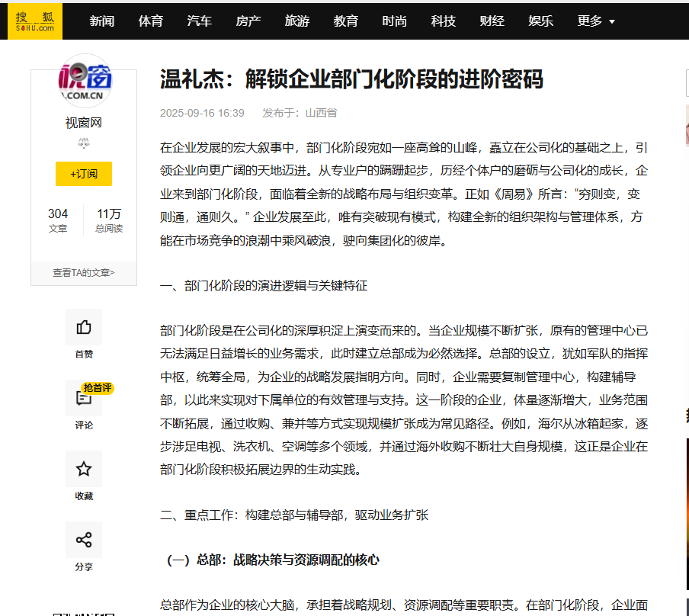This screenshot has width=689, height=616.
Task: Share the article via the 分享 icon
Action: click(84, 539)
